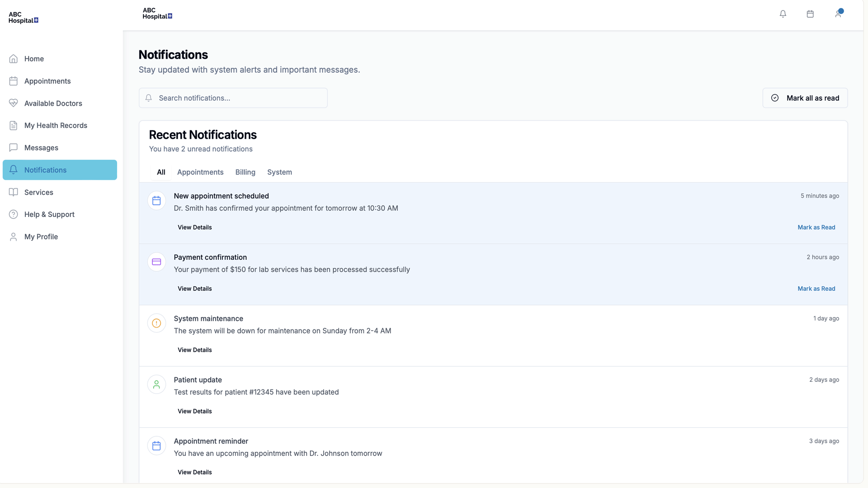Open the notification bell icon in the top bar
This screenshot has height=488, width=868.
(x=783, y=14)
